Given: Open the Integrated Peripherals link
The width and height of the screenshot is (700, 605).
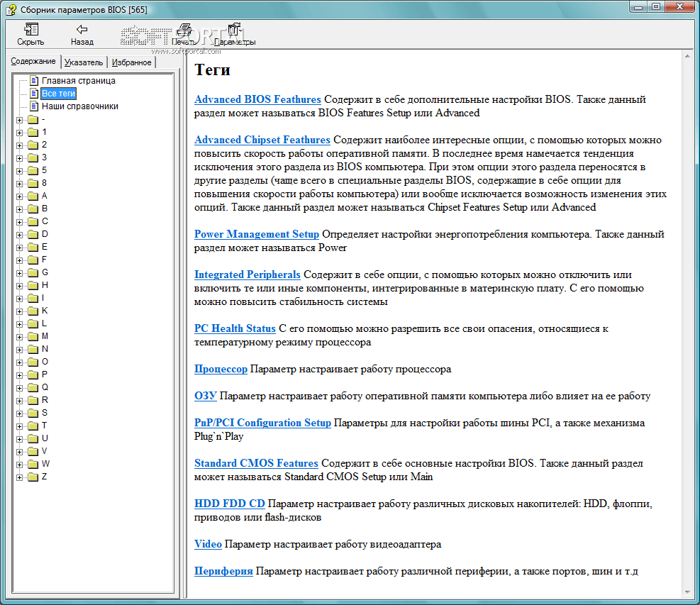Looking at the screenshot, I should (x=248, y=274).
